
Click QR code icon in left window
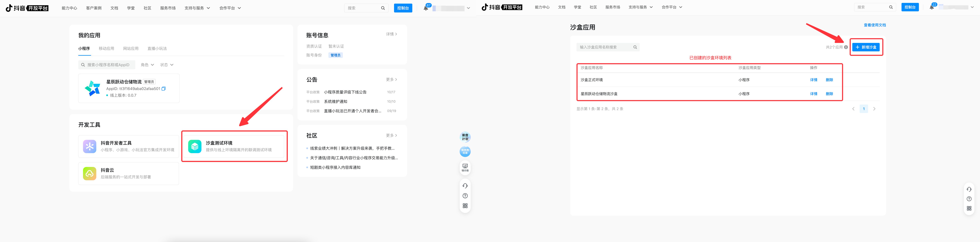tap(465, 206)
